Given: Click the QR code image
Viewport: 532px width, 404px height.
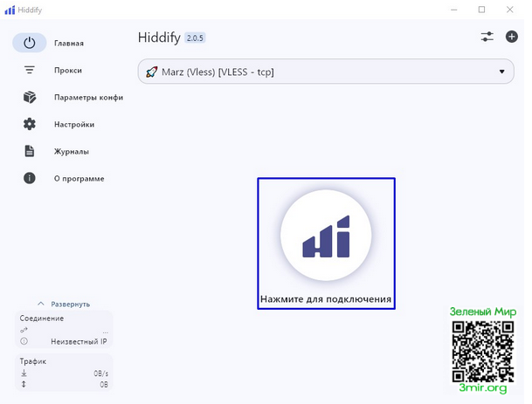Looking at the screenshot, I should tap(482, 351).
